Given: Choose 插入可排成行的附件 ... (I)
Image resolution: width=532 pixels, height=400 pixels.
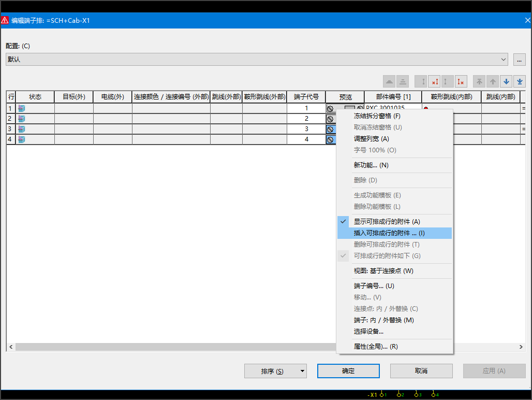Looking at the screenshot, I should coord(394,233).
